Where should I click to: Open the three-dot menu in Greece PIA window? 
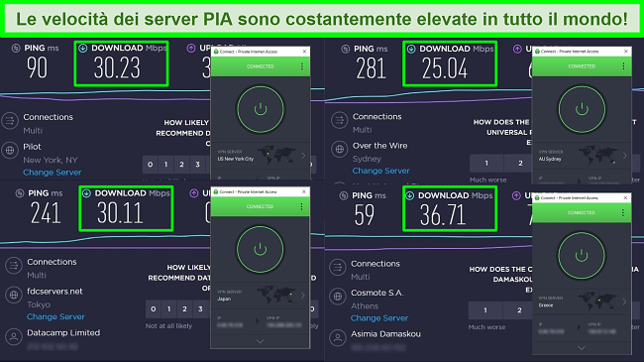point(623,212)
